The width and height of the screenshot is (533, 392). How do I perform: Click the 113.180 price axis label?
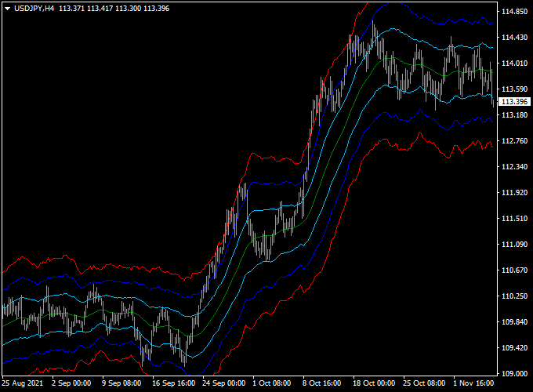[514, 115]
